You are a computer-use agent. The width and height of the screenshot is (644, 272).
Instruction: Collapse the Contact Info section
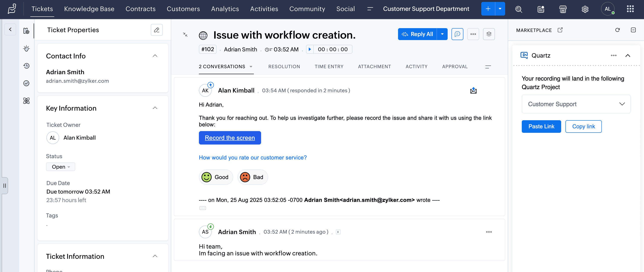tap(155, 56)
